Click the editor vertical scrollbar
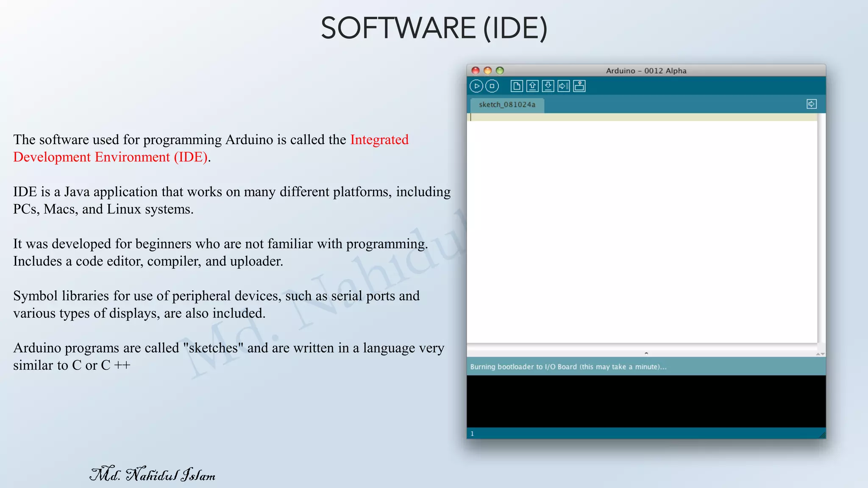 (821, 228)
